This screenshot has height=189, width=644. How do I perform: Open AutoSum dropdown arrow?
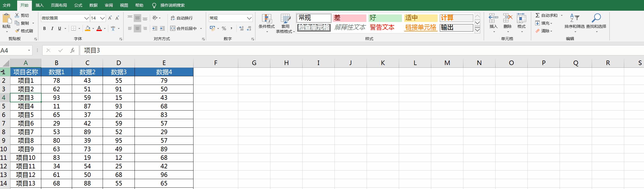[562, 15]
